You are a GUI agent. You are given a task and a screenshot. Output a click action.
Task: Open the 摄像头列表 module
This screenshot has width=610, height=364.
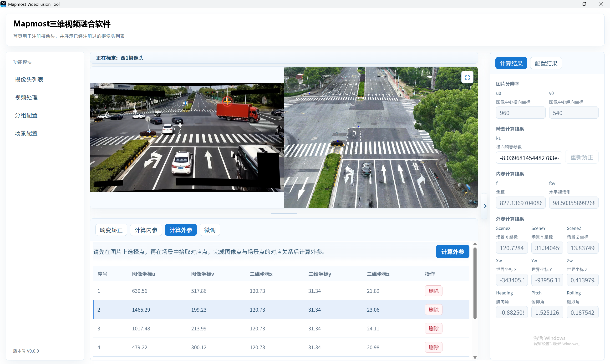(29, 80)
